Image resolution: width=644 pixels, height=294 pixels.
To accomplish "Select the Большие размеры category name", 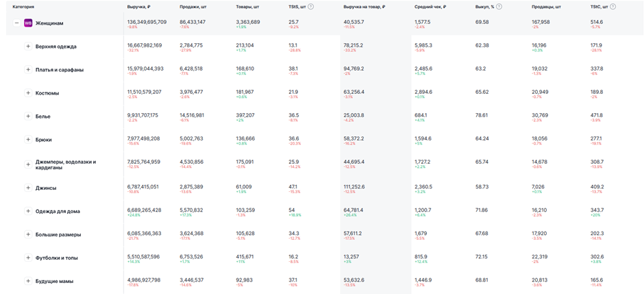I will click(58, 234).
